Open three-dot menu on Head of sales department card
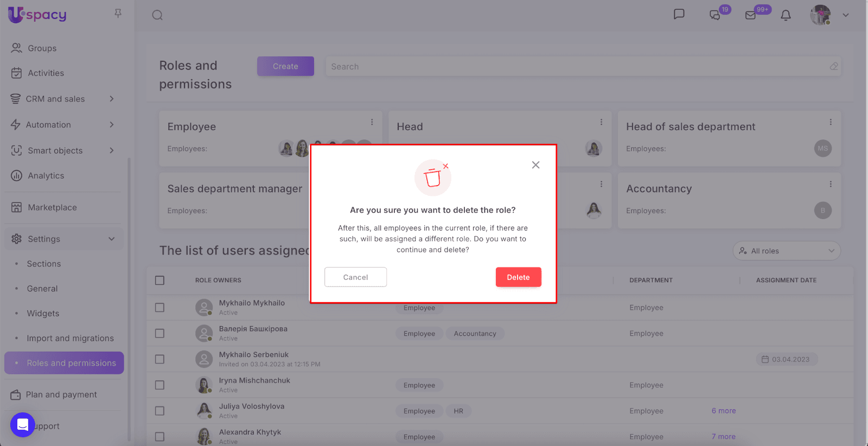This screenshot has width=868, height=446. pyautogui.click(x=831, y=122)
